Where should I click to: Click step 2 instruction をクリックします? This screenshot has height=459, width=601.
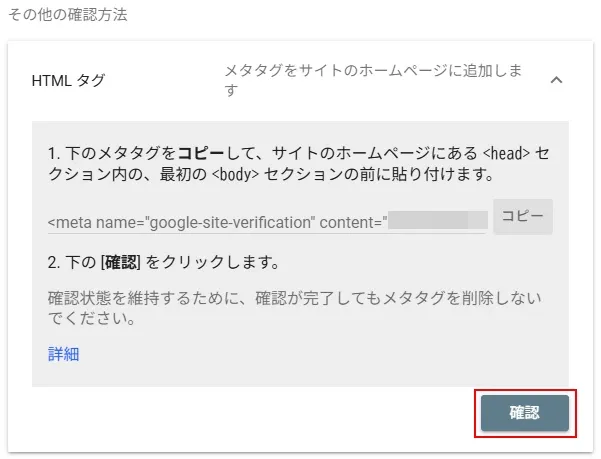pos(212,262)
